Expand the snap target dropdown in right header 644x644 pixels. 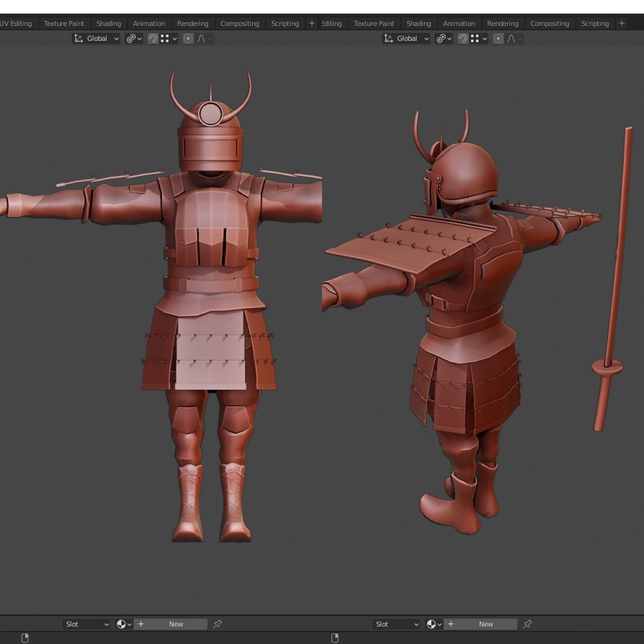(x=484, y=38)
